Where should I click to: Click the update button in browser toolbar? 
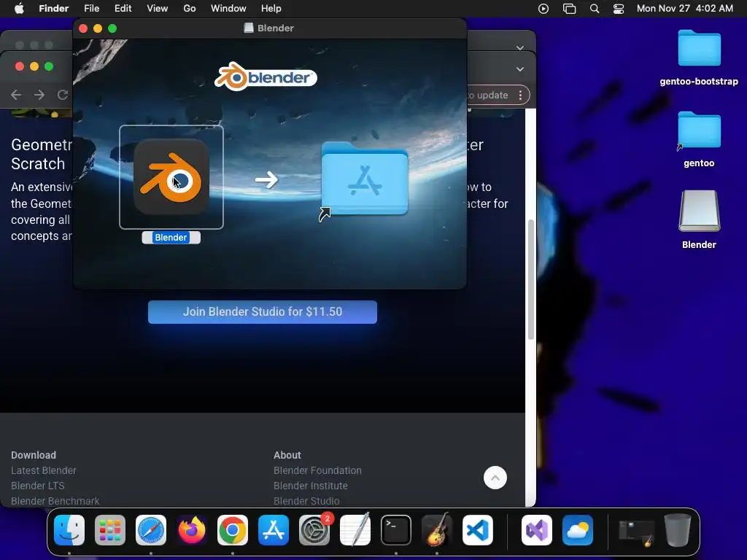tap(488, 96)
